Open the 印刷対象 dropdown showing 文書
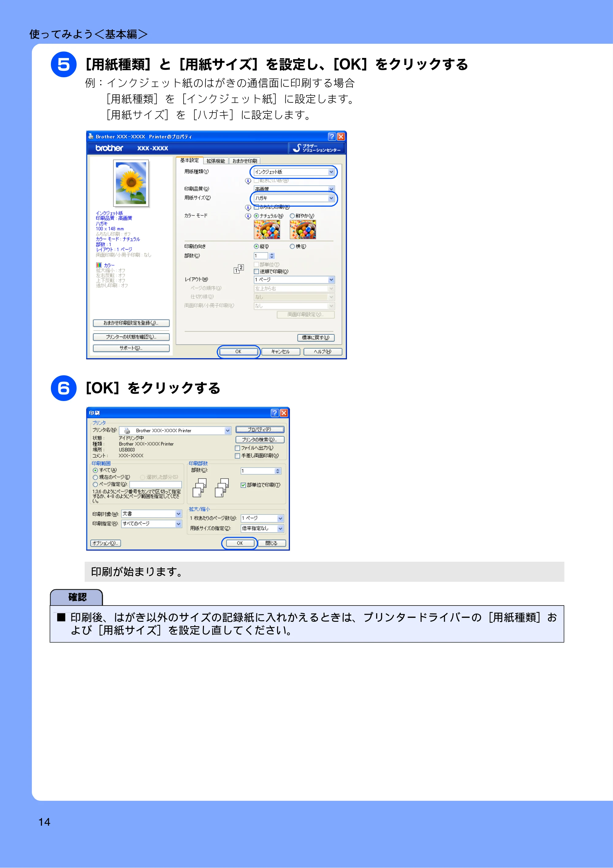 [151, 514]
